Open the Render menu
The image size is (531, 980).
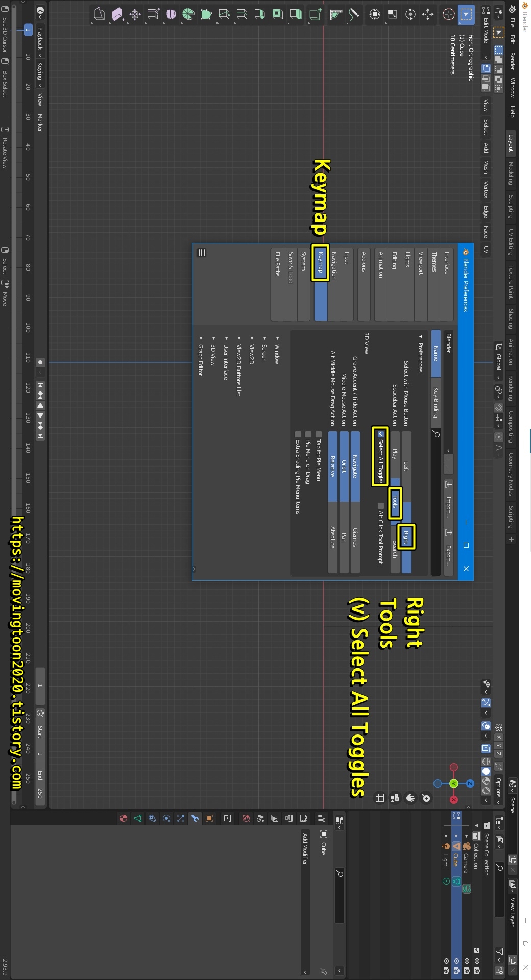point(512,61)
